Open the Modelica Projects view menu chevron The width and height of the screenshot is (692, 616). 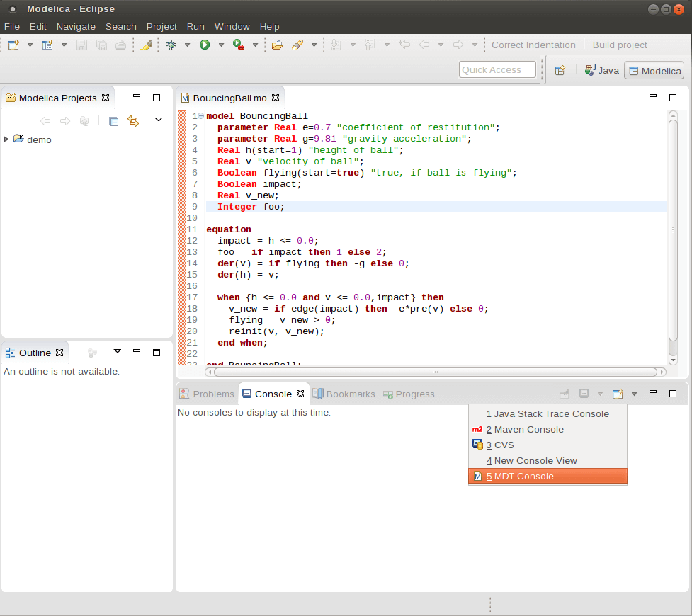[x=159, y=120]
